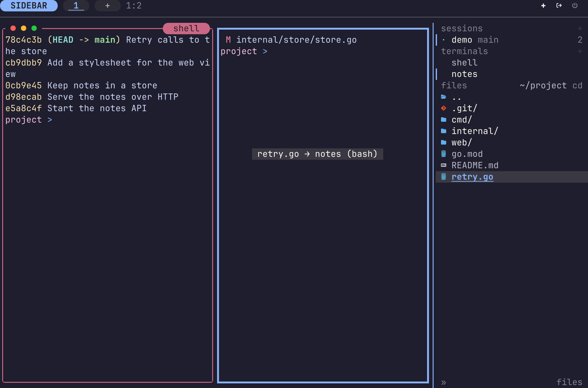Select the shell terminal in sidebar
Screen dimensions: 588x388
point(512,63)
